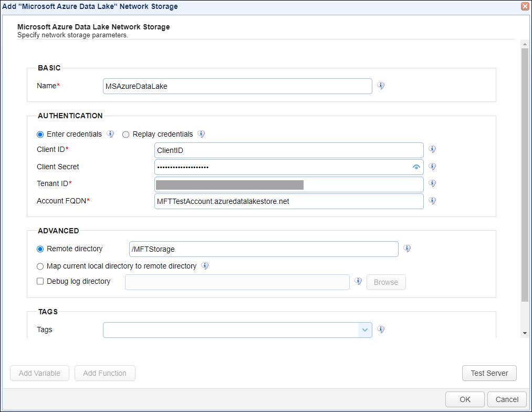The width and height of the screenshot is (532, 412).
Task: Click the vertical scrollbar up arrow
Action: click(x=525, y=44)
